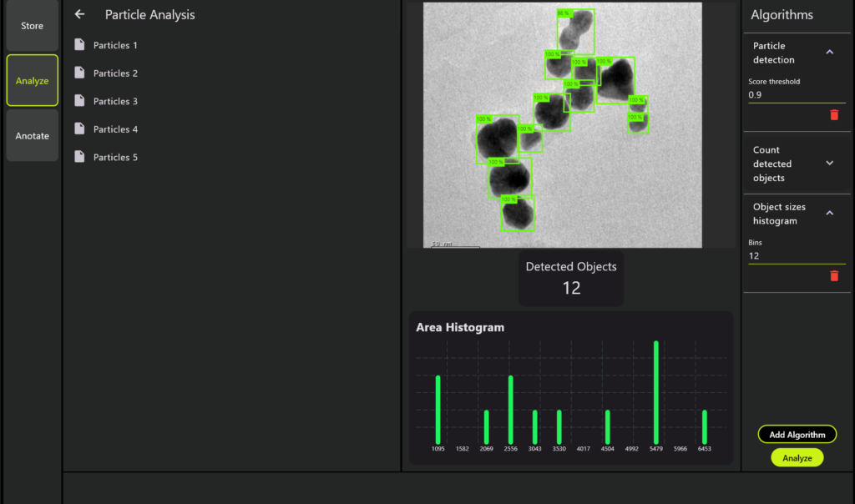Collapse the Object sizes histogram section
The height and width of the screenshot is (504, 855).
[x=829, y=214]
